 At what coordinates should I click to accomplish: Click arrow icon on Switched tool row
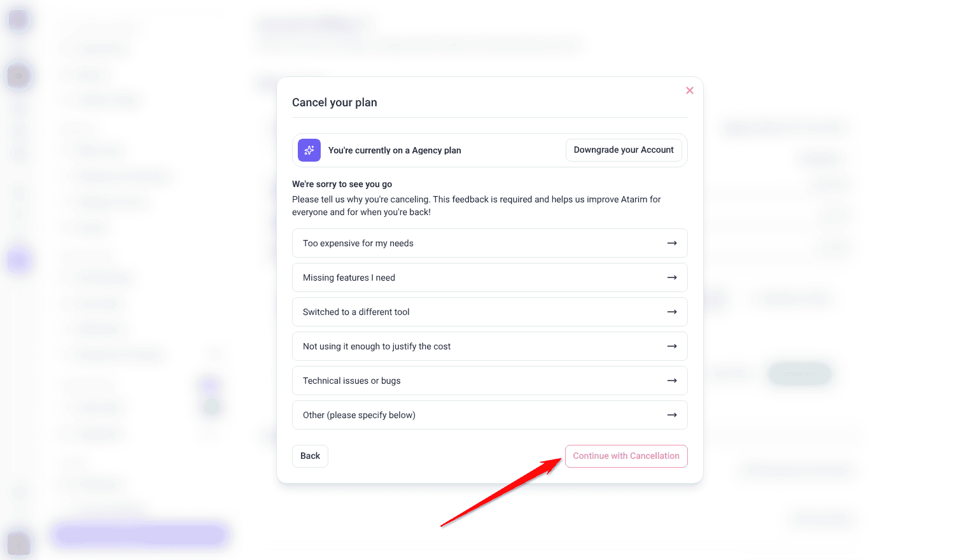tap(672, 312)
